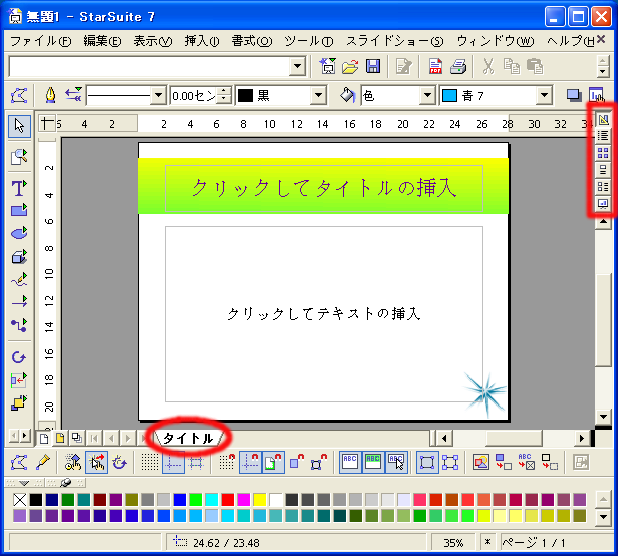Click the horizontal scrollbar right arrow
The width and height of the screenshot is (618, 556).
point(582,438)
